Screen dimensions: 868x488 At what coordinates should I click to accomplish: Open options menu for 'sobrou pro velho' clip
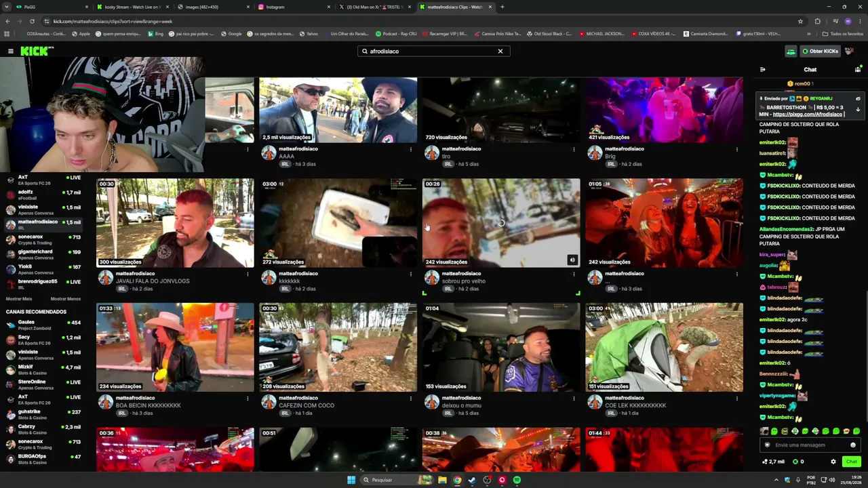click(x=574, y=274)
